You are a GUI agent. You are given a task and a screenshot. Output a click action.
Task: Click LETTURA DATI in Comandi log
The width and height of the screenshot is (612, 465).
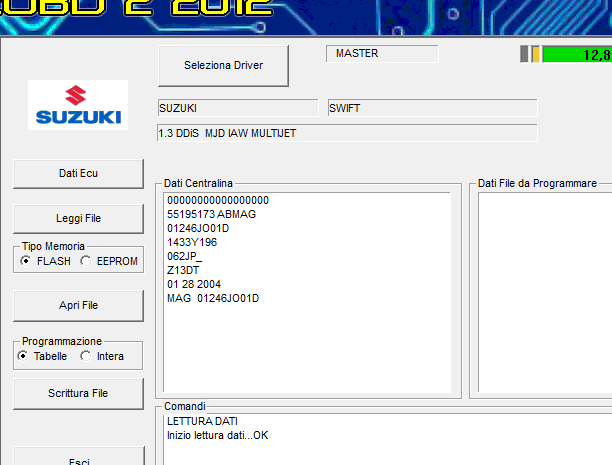click(x=202, y=421)
